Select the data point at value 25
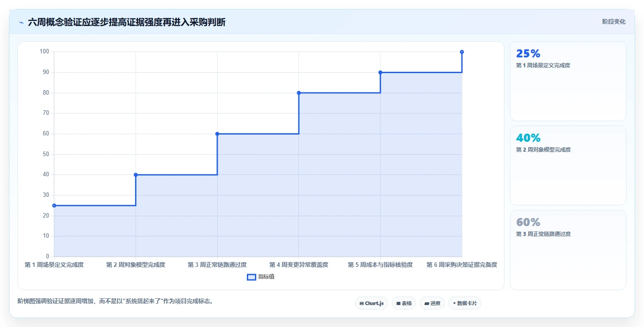Screen dimensions: 644x327 54,205
